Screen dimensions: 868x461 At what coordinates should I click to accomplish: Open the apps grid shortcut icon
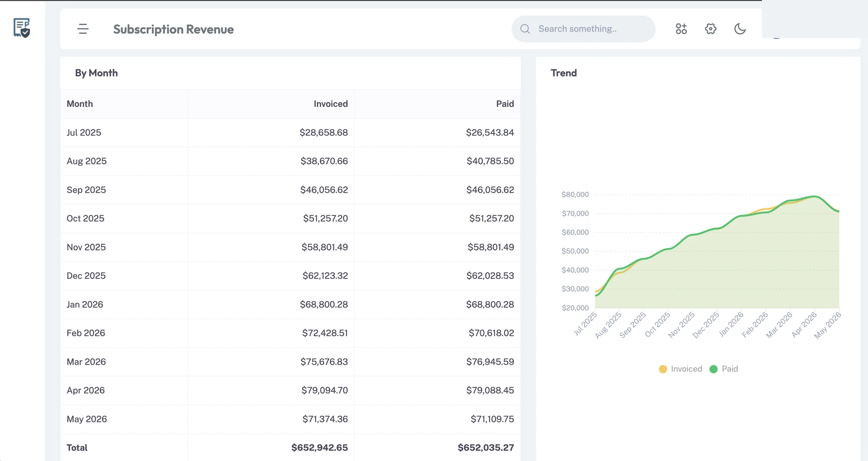point(681,29)
